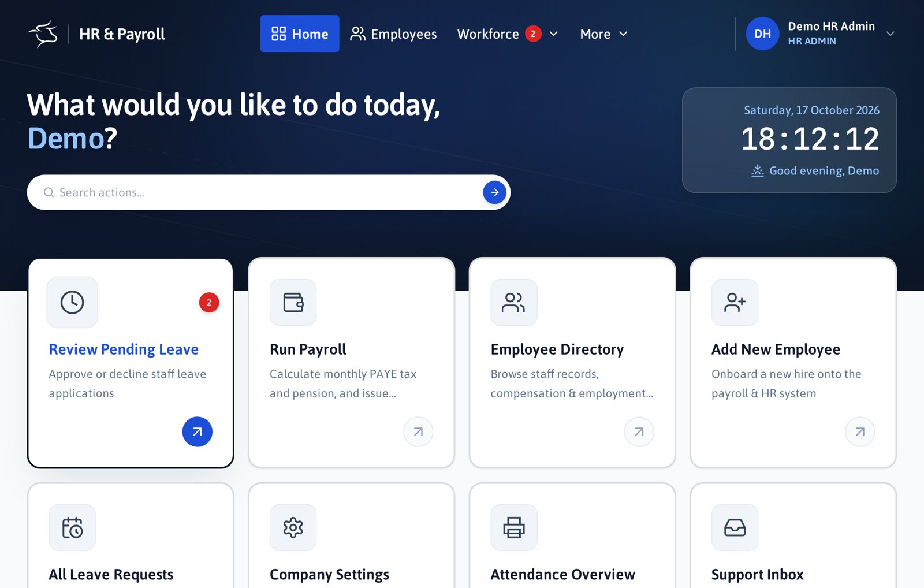924x588 pixels.
Task: Click arrow button on Run Payroll card
Action: (x=418, y=431)
